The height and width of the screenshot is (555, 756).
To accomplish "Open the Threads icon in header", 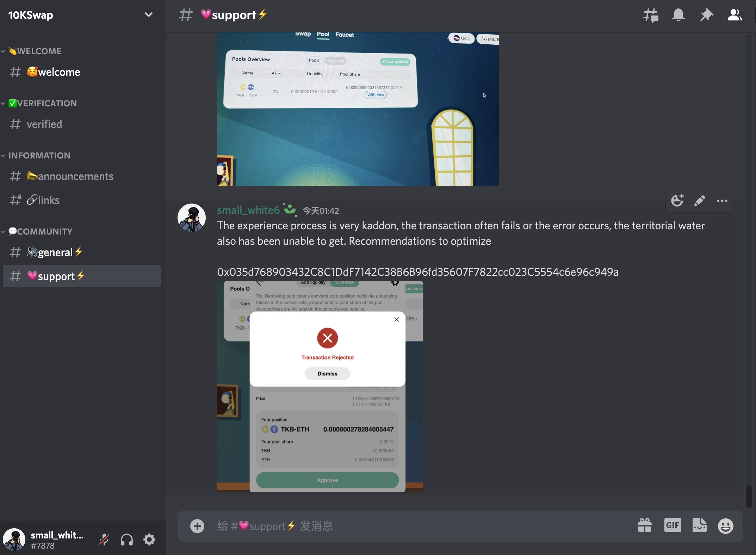I will point(651,15).
